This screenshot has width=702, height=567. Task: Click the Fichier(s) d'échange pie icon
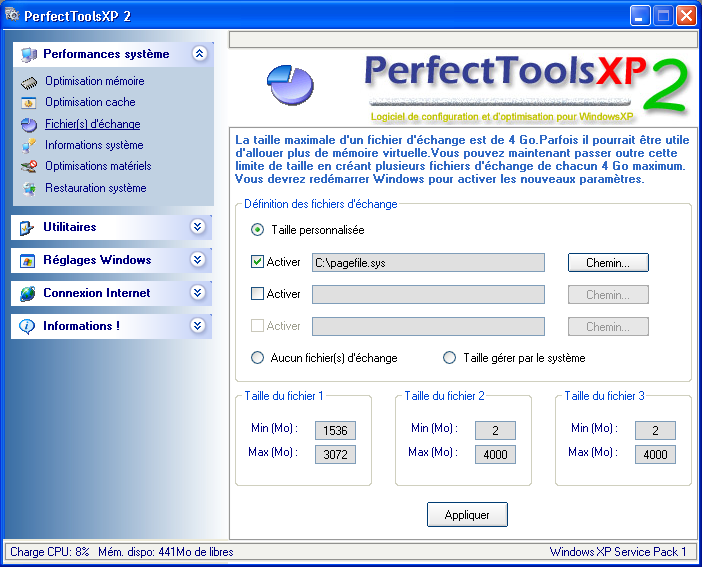[x=29, y=125]
